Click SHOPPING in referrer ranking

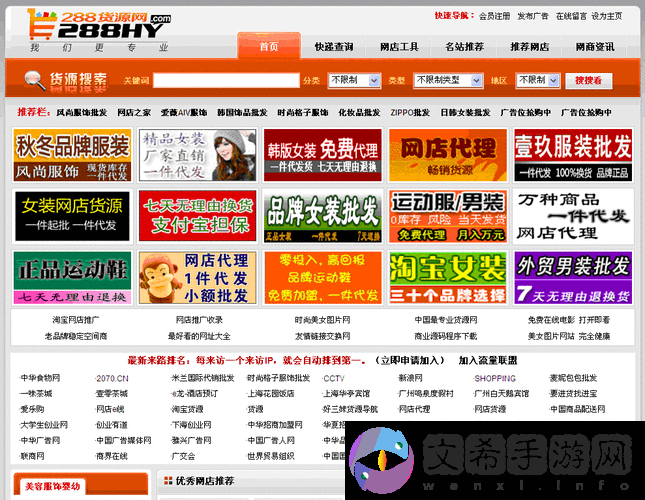(495, 378)
